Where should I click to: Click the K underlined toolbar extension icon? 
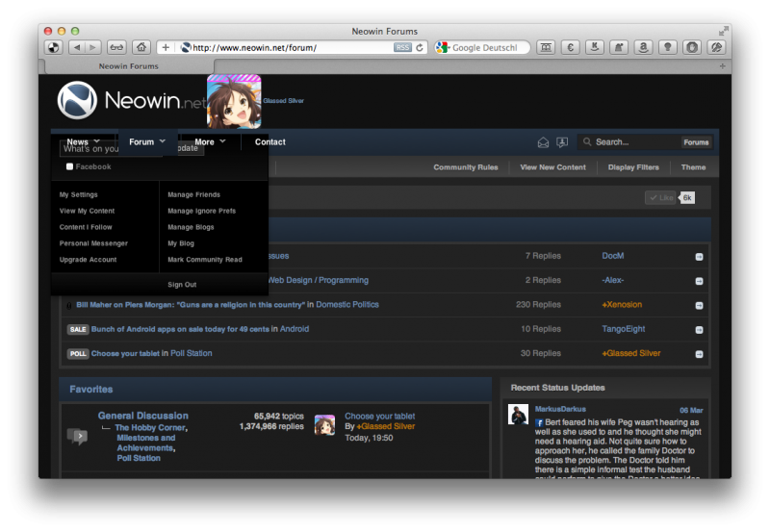(x=594, y=47)
